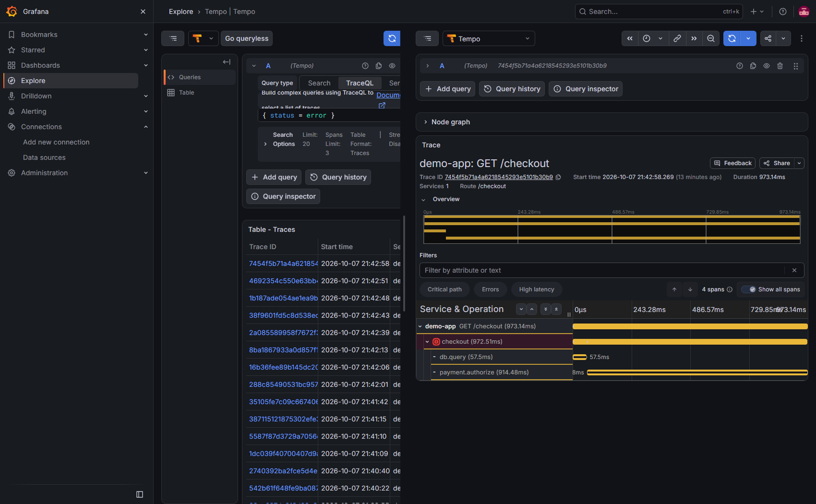Shift time range forwards
816x504 pixels.
click(694, 38)
